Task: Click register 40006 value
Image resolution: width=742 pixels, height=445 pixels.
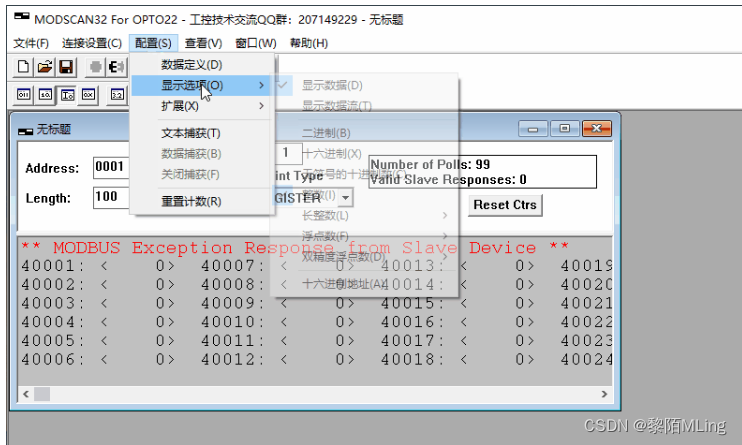Action: (138, 360)
